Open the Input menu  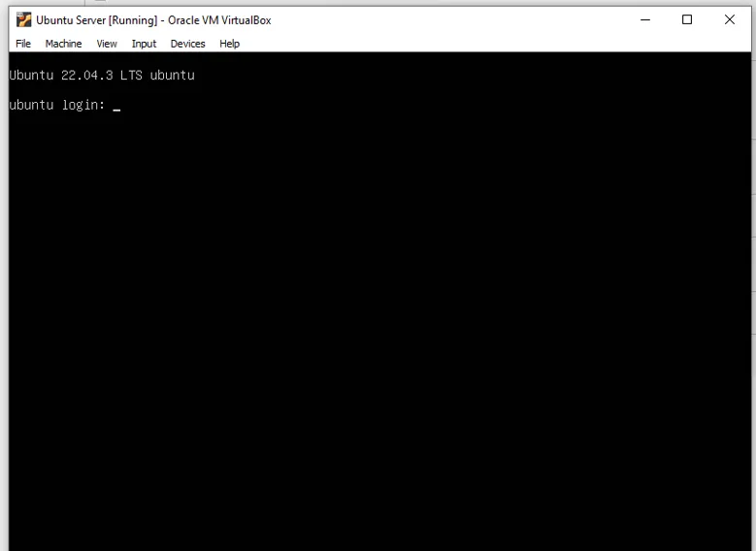[x=144, y=44]
